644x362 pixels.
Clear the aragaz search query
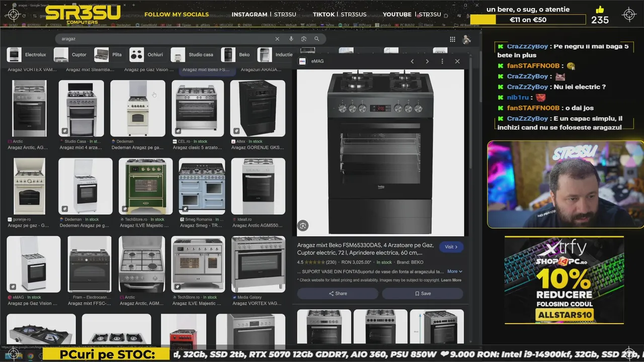[x=277, y=39]
